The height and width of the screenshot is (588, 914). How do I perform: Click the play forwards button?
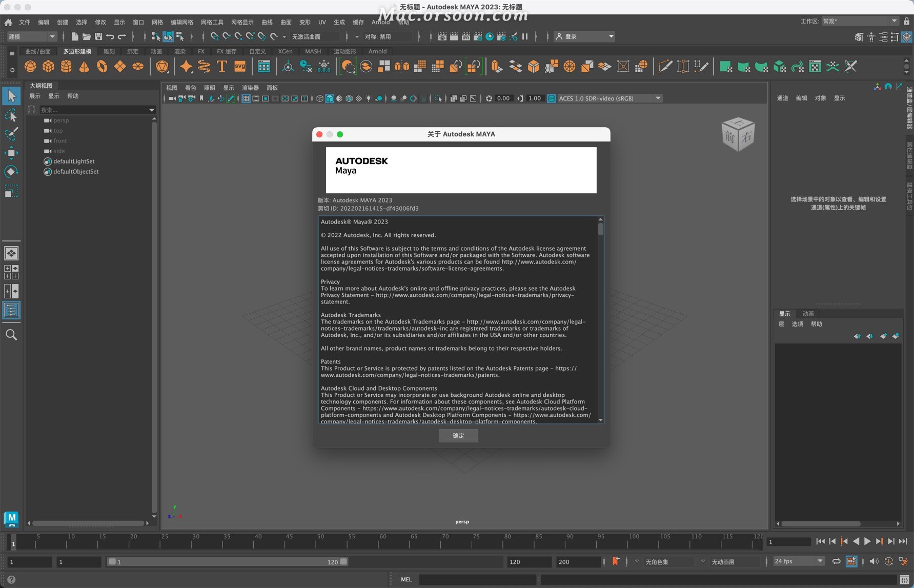tap(867, 541)
